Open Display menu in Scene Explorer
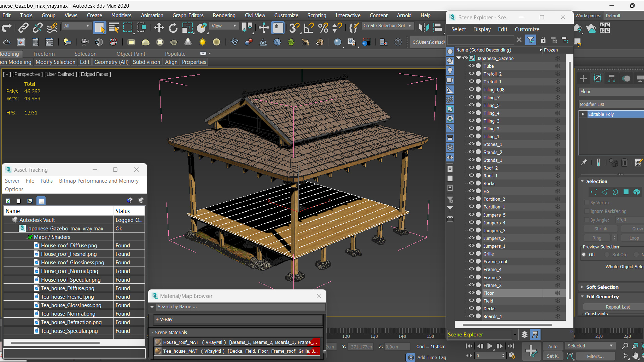The width and height of the screenshot is (644, 362). 482,29
